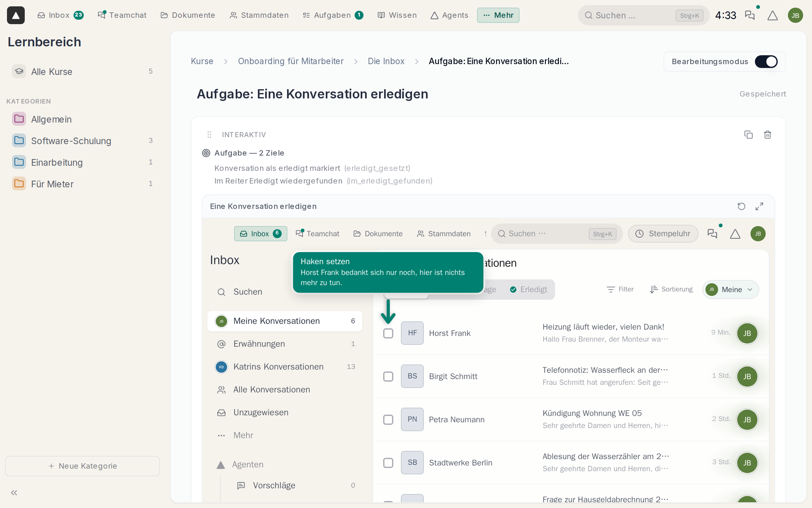Viewport: 812px width, 508px height.
Task: Open Teamchat in the top navigation
Action: pyautogui.click(x=122, y=15)
